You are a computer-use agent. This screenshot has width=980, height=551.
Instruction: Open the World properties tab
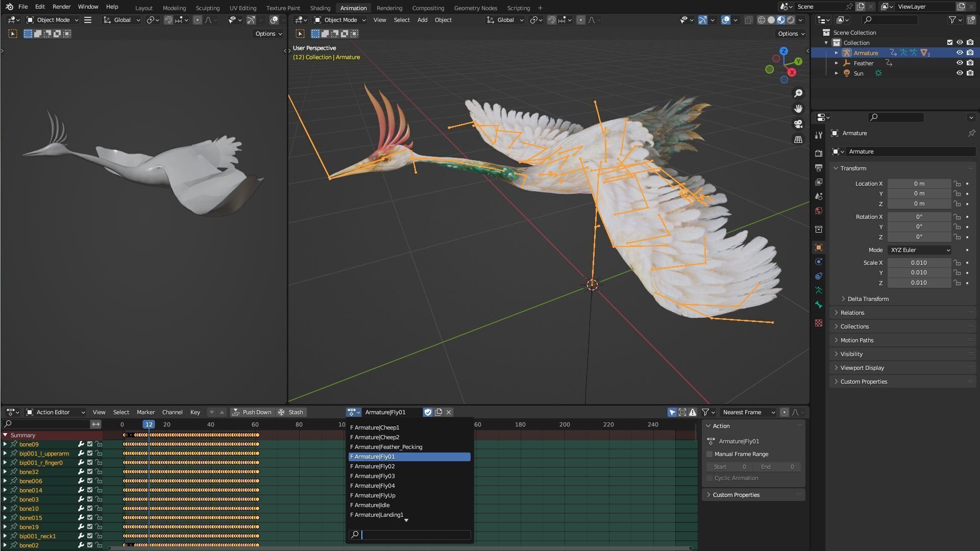[819, 211]
